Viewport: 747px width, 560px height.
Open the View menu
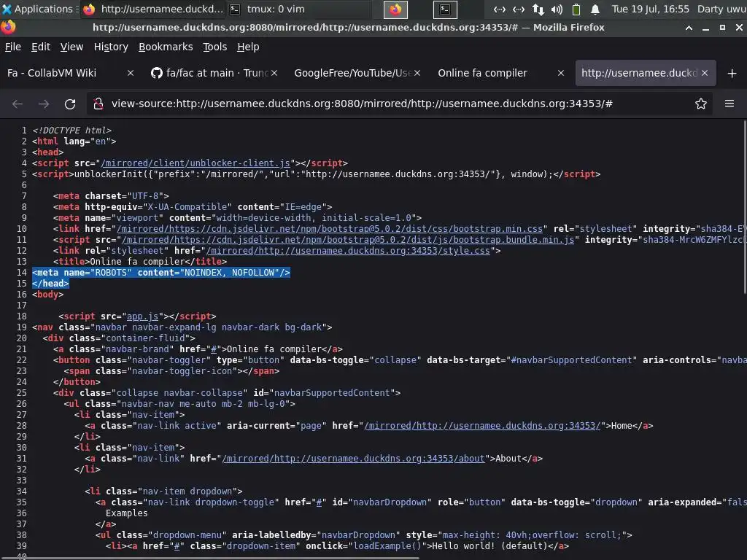click(x=71, y=47)
